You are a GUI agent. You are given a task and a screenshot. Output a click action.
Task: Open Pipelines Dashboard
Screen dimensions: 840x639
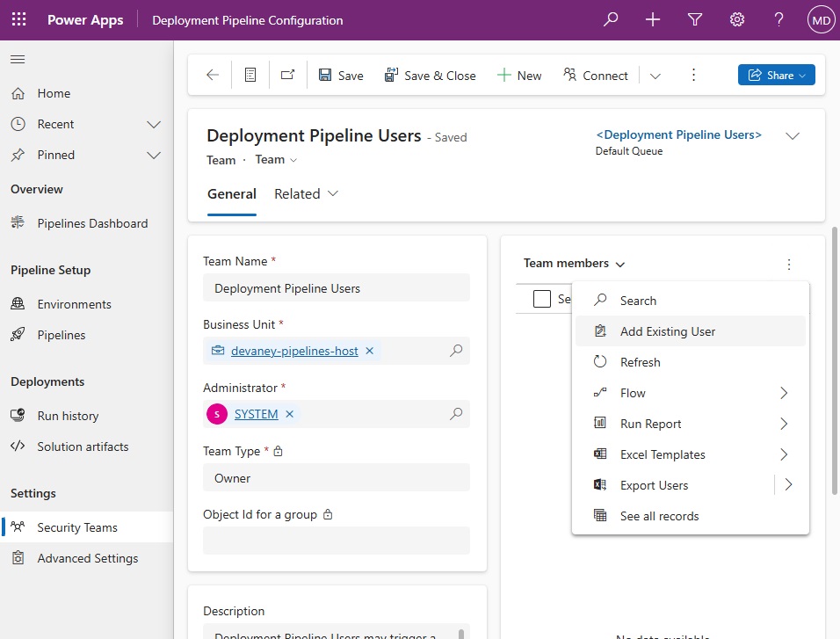pos(86,223)
